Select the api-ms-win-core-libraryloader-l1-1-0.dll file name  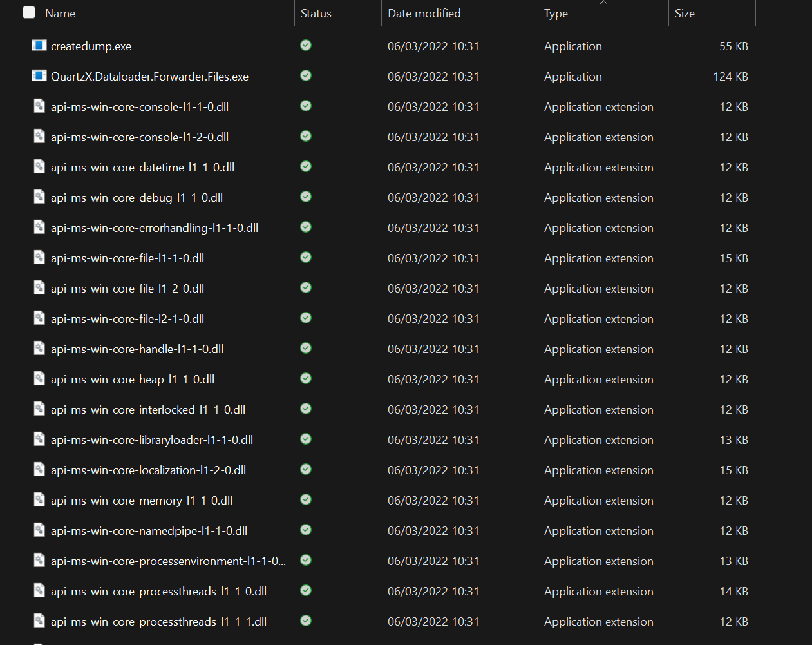click(152, 440)
